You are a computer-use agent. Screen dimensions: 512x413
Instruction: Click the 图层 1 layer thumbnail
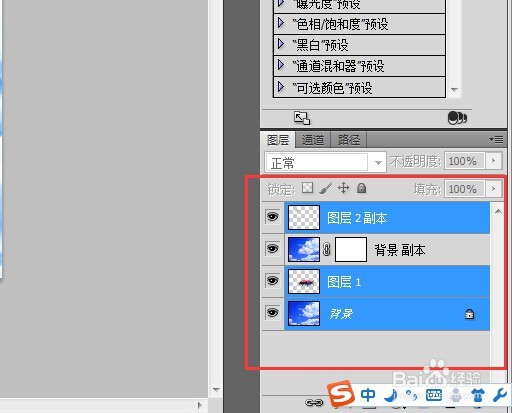tap(304, 282)
